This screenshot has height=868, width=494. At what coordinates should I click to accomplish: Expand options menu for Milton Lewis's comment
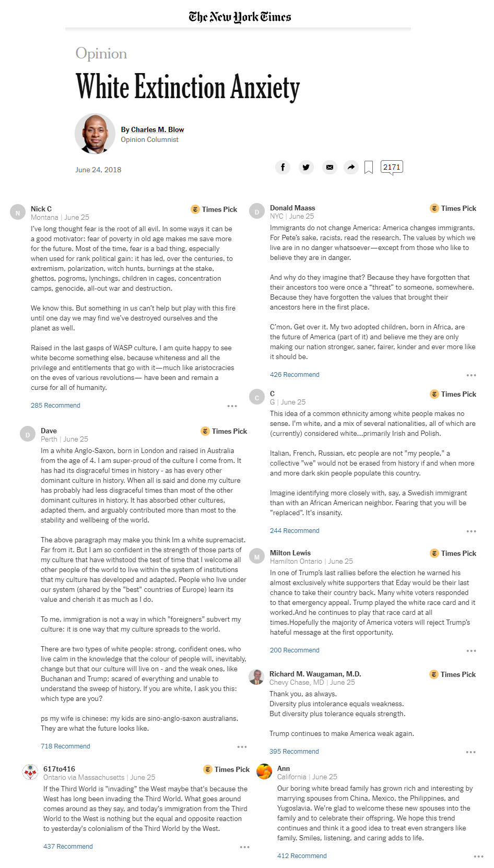(x=471, y=651)
